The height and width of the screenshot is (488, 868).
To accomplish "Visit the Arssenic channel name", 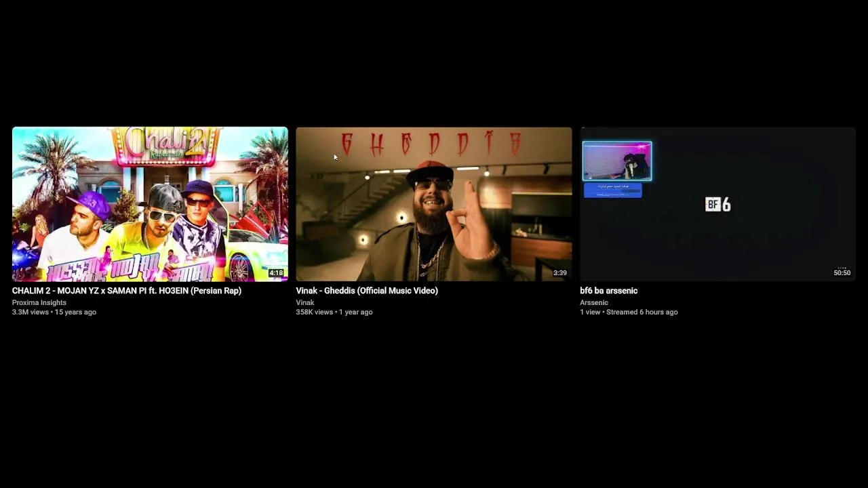I will tap(594, 302).
